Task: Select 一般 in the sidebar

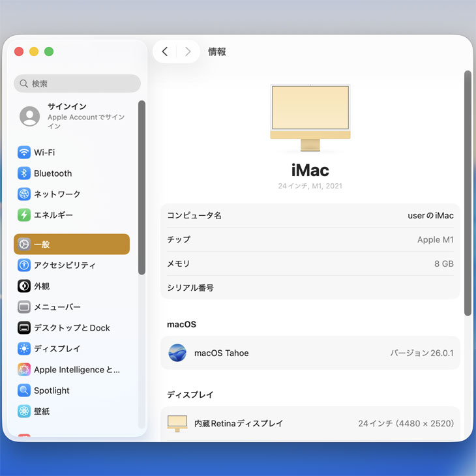Action: pyautogui.click(x=72, y=245)
